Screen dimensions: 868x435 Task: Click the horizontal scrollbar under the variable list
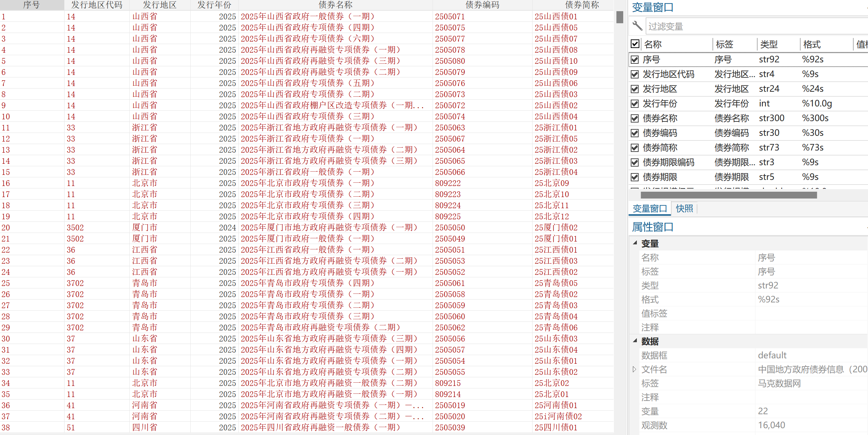[728, 195]
